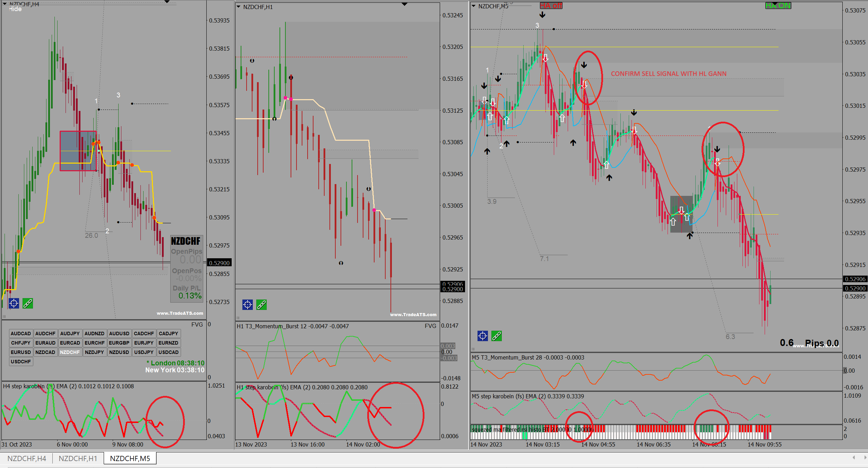The height and width of the screenshot is (468, 868).
Task: Select AUDJPY symbol button
Action: point(70,333)
